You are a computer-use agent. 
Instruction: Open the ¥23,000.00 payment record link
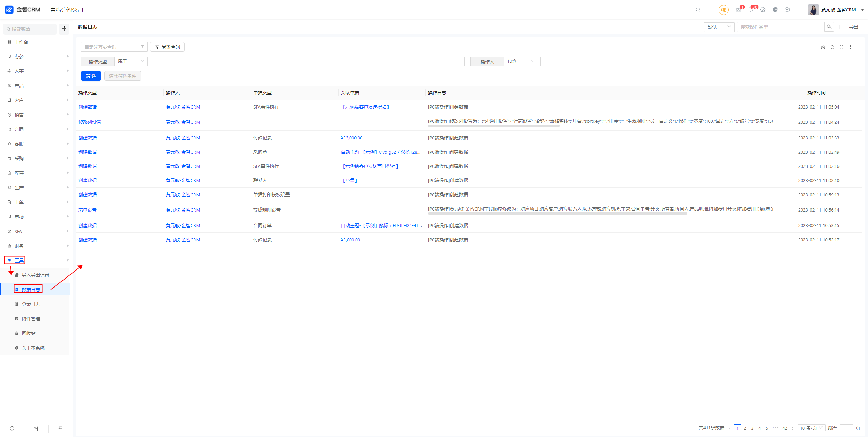coord(352,138)
